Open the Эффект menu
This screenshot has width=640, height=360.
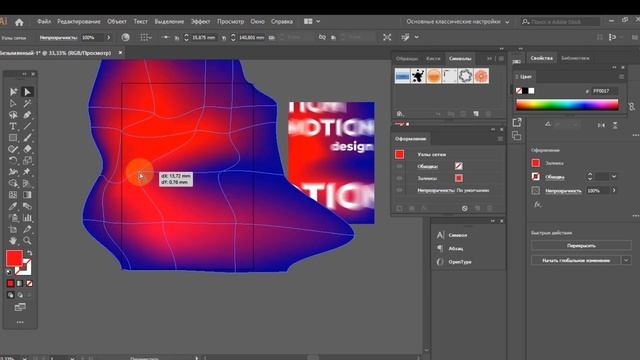[200, 22]
